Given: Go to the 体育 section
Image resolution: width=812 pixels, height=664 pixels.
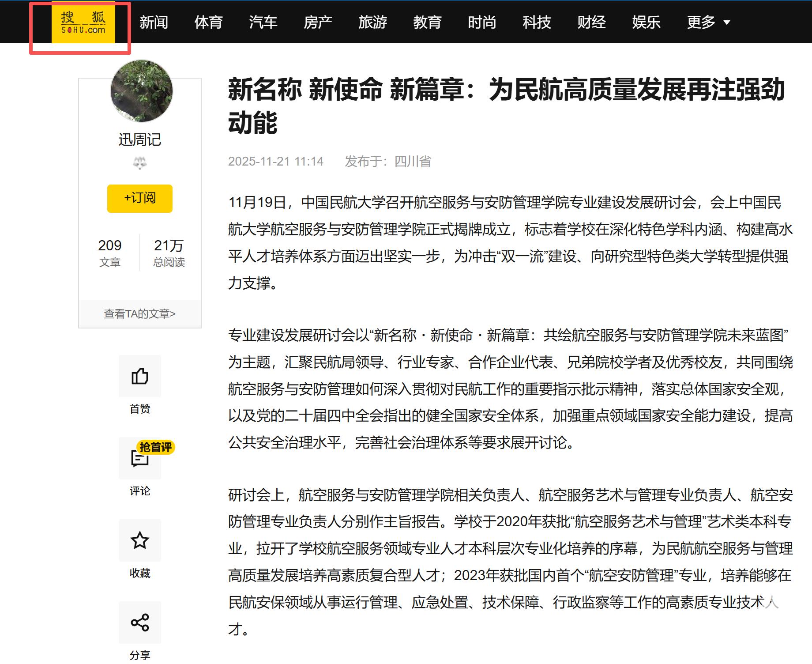Looking at the screenshot, I should coord(208,22).
